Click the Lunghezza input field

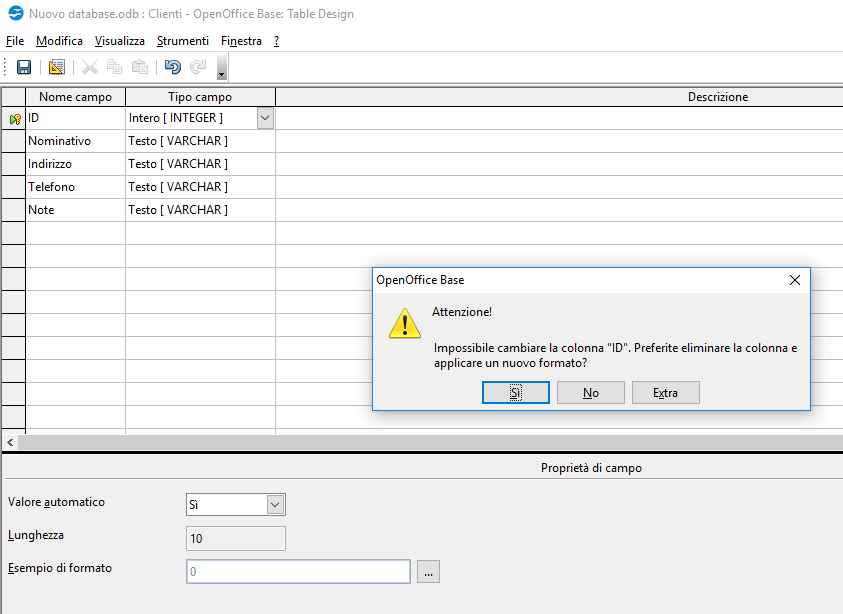(x=236, y=538)
